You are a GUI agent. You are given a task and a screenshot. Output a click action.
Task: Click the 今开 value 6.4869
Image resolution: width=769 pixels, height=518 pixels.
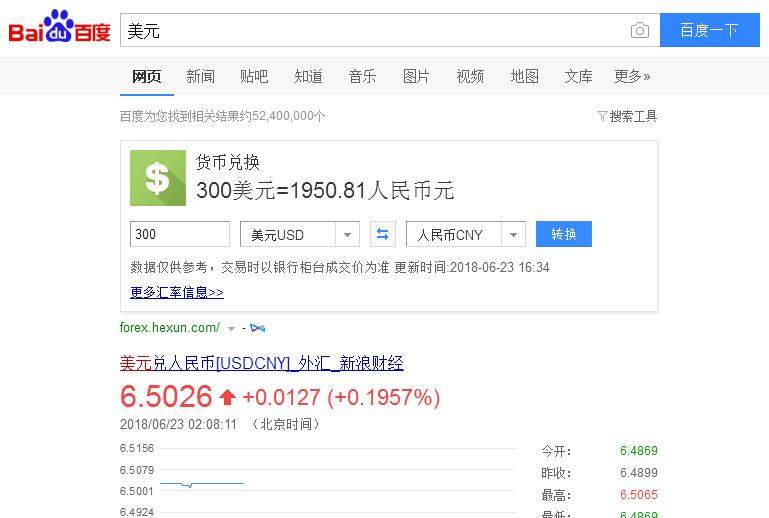pos(639,450)
